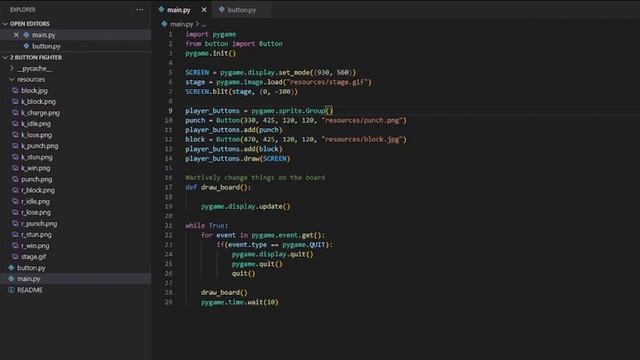Collapse the Open Editors section
The width and height of the screenshot is (640, 360).
(x=5, y=24)
